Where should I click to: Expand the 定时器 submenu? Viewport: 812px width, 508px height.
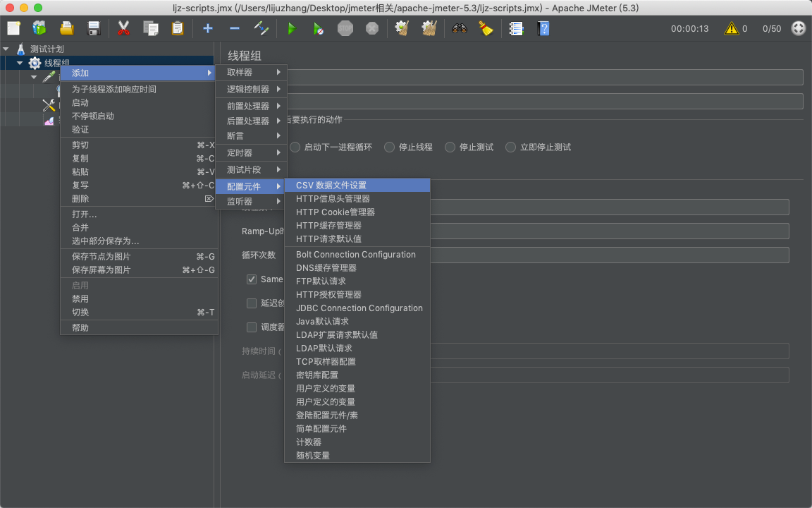point(251,152)
